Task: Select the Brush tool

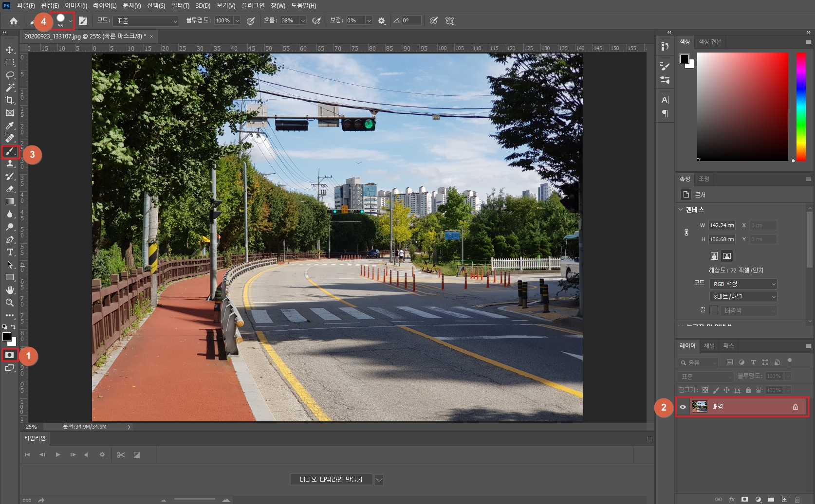Action: tap(10, 151)
